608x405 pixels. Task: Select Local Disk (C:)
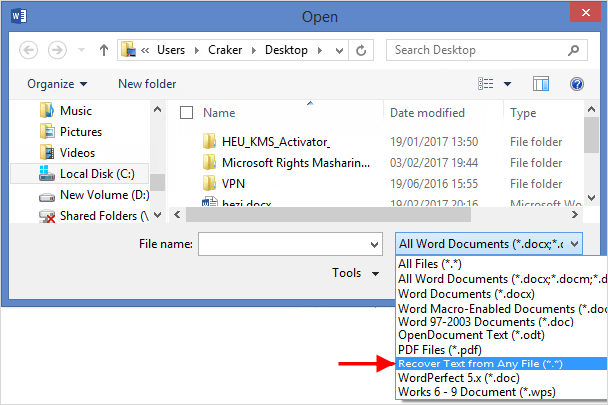pyautogui.click(x=79, y=173)
